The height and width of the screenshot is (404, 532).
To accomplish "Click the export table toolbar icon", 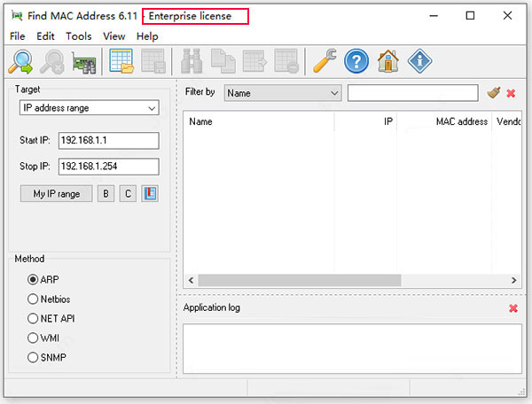I will click(x=254, y=61).
